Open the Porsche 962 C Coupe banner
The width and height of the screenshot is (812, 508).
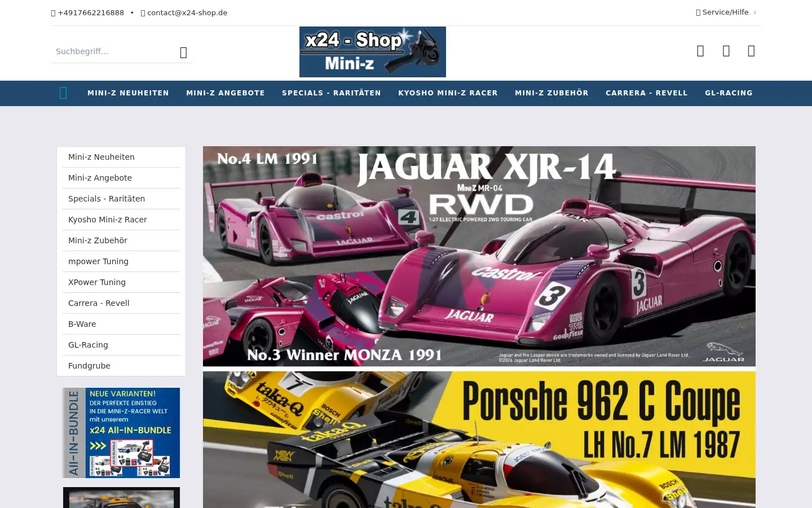coord(479,440)
